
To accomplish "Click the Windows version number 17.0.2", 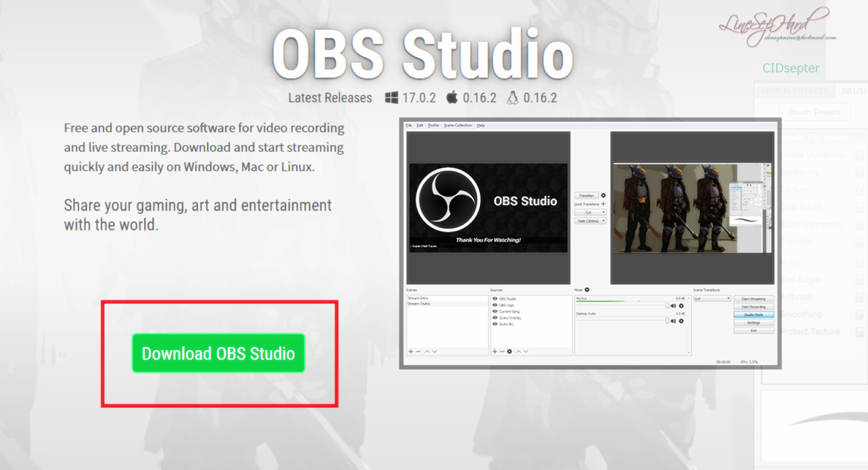I will (x=419, y=98).
